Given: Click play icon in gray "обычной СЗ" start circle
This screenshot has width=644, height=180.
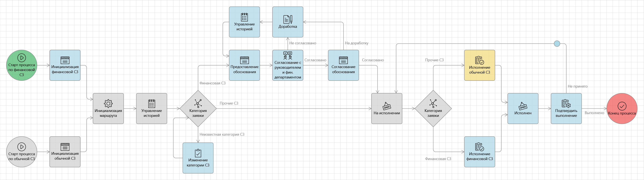Looking at the screenshot, I should click(21, 147).
